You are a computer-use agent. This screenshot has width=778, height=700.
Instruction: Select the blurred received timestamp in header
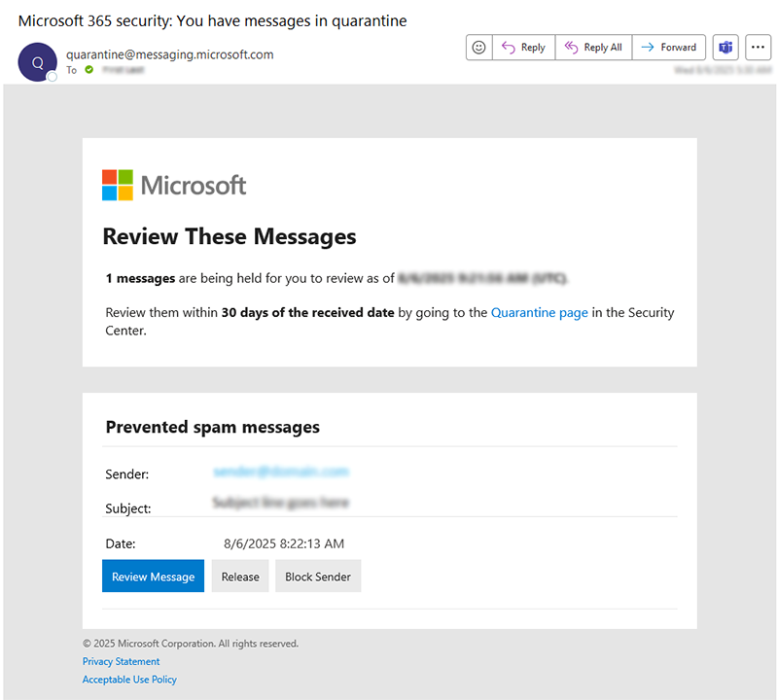[x=723, y=70]
